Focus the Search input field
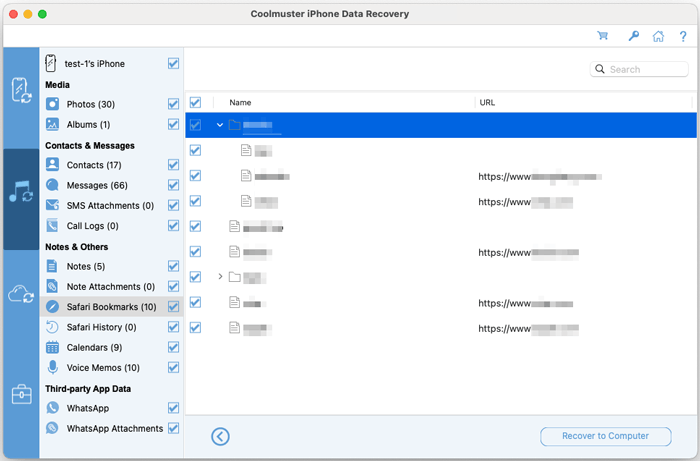The width and height of the screenshot is (700, 461). point(639,69)
